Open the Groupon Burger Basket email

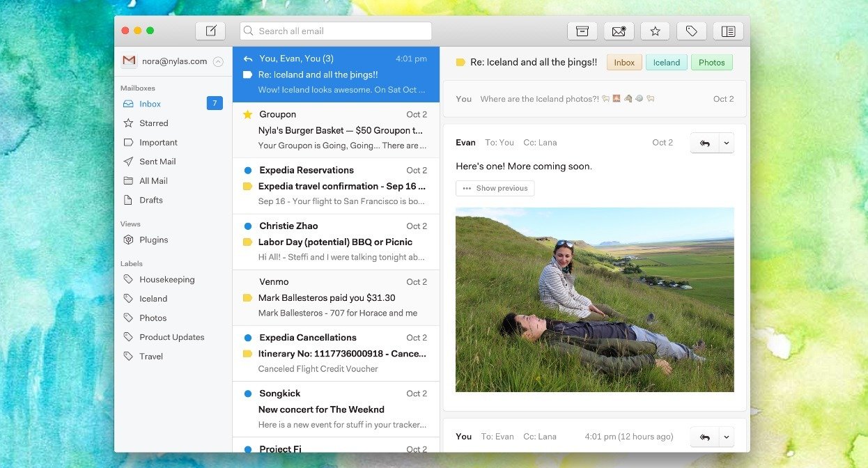[336, 130]
